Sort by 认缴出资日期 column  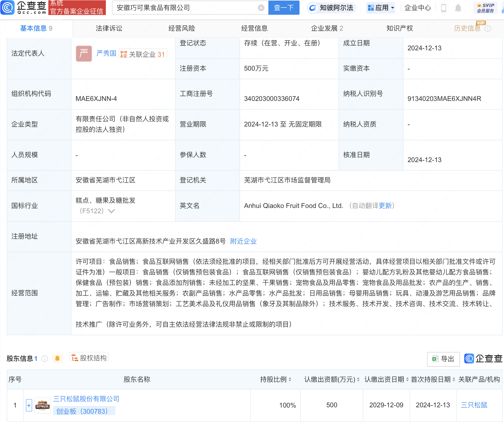[407, 379]
